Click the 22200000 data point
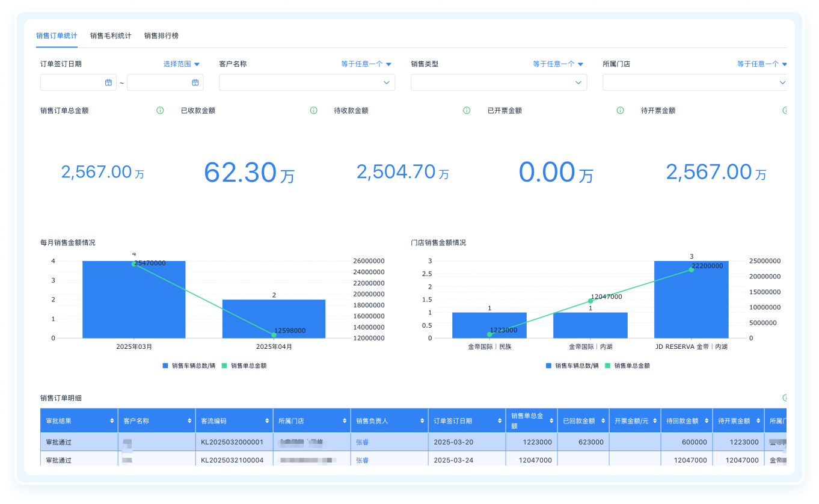This screenshot has width=819, height=504. pyautogui.click(x=692, y=269)
